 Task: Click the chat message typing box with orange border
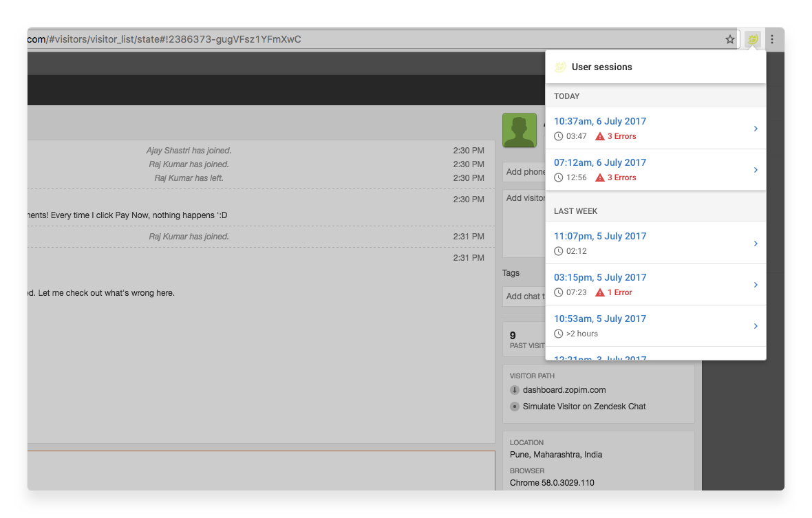[261, 471]
